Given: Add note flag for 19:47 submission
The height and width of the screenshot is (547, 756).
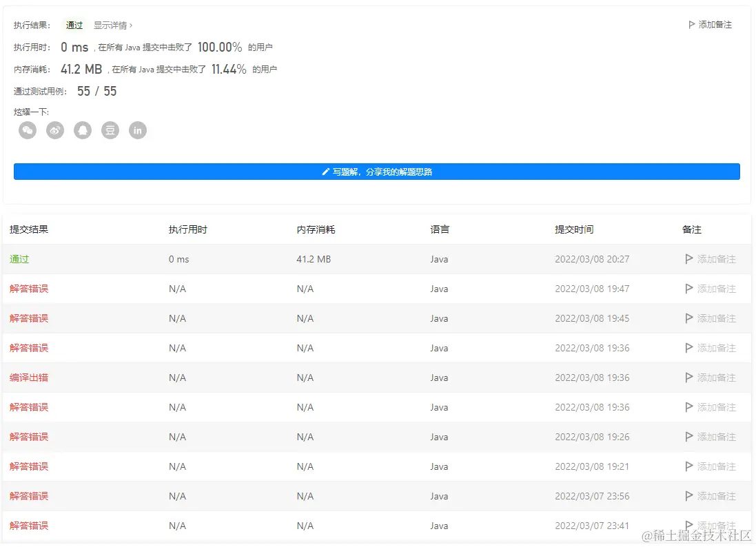Looking at the screenshot, I should pyautogui.click(x=711, y=289).
